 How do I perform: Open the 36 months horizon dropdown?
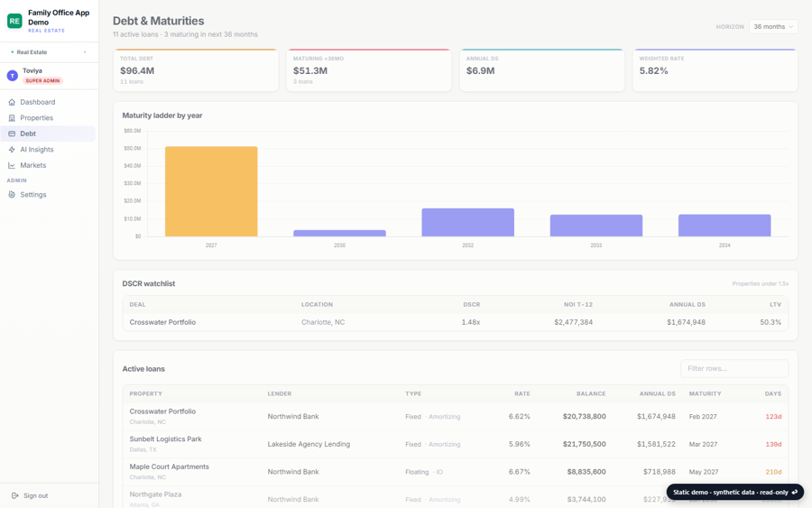[773, 26]
